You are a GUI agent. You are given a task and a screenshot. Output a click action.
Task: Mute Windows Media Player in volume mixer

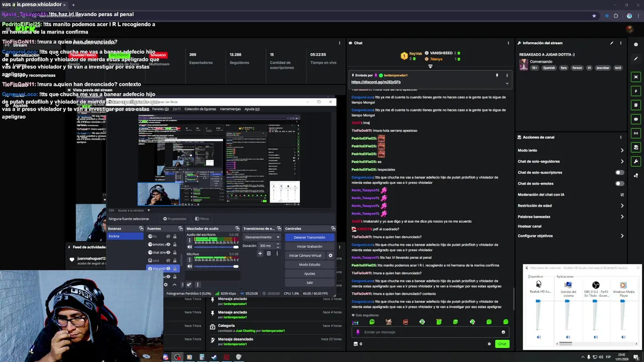pos(623,337)
